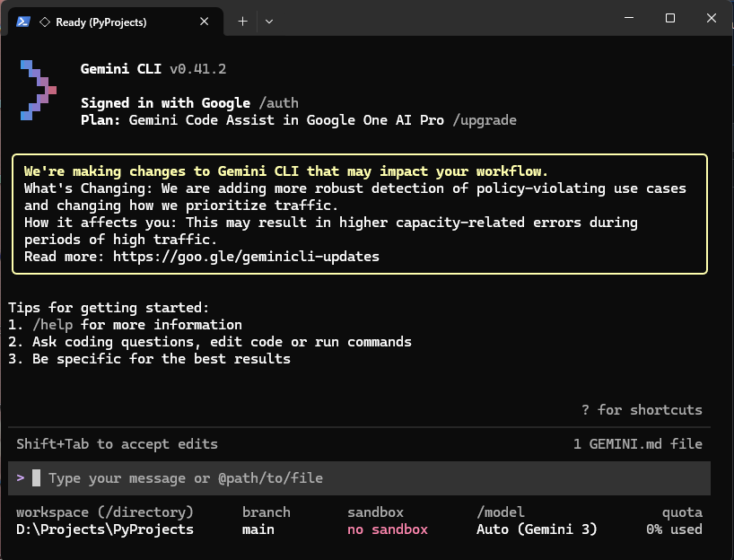Click the 'workspace (/directory)' label

pyautogui.click(x=105, y=512)
